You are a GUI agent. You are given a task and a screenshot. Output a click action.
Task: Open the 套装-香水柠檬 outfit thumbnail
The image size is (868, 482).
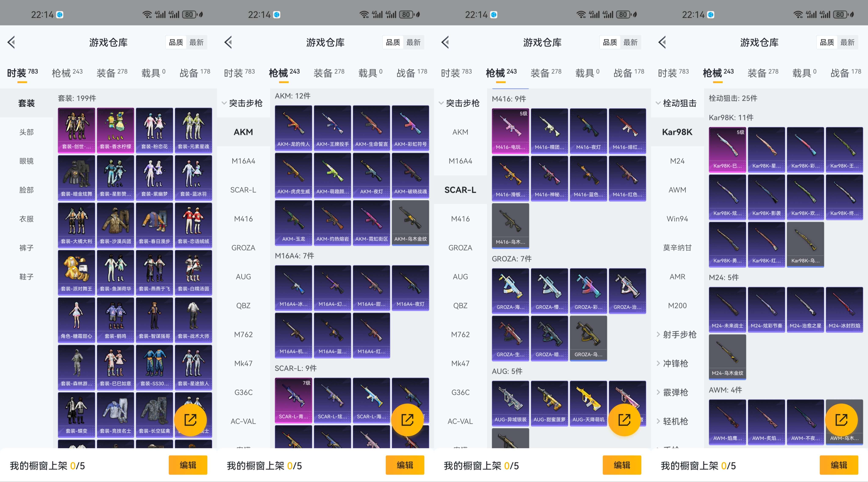tap(115, 130)
